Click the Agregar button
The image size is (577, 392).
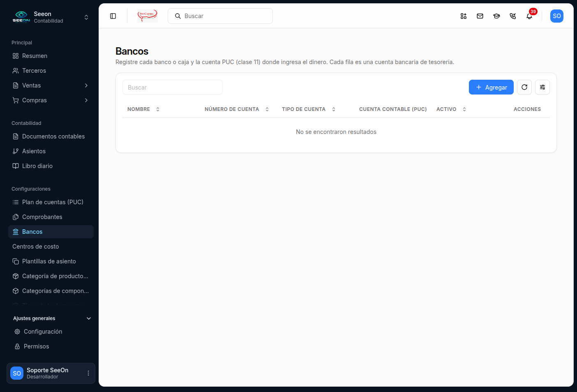(x=491, y=87)
